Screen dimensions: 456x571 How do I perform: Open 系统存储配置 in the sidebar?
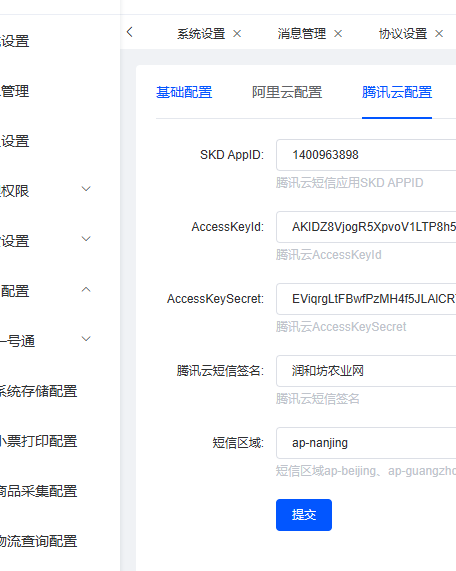point(38,391)
